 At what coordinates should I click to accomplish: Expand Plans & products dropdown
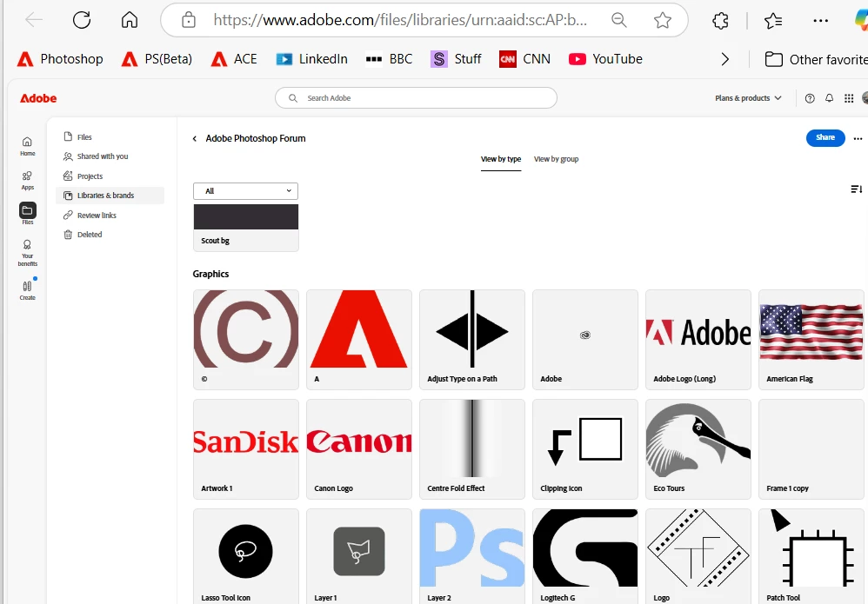pos(748,98)
